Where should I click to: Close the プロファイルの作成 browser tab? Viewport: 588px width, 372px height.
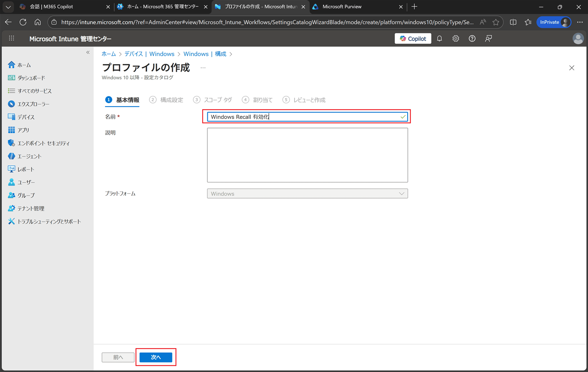tap(303, 7)
